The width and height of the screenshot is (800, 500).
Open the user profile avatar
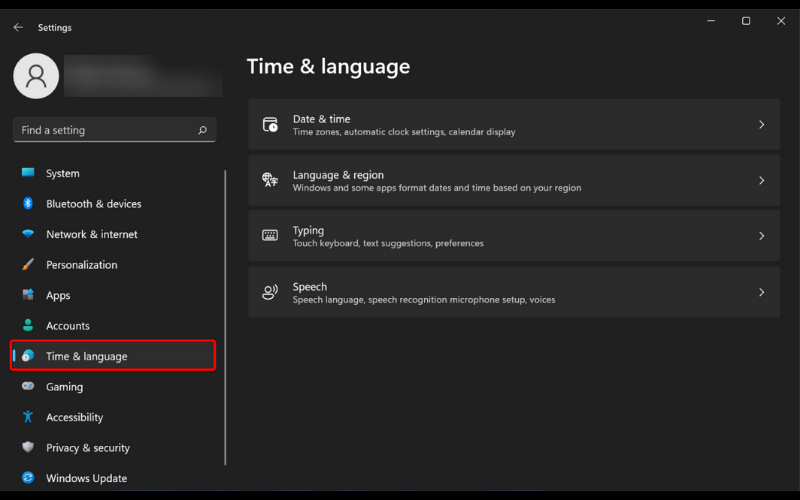click(x=36, y=76)
